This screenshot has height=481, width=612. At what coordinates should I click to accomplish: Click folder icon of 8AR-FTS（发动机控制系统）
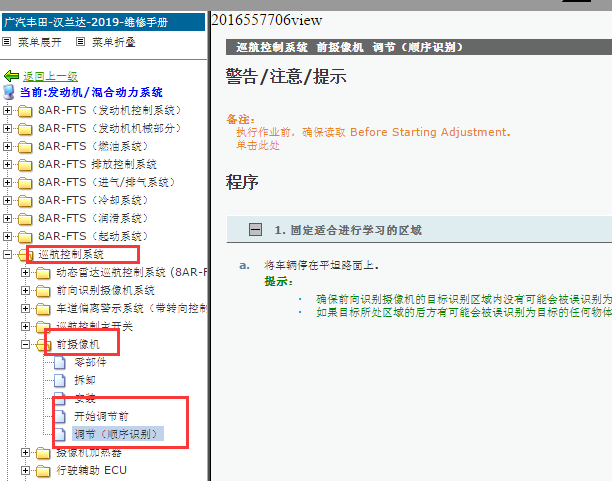[25, 111]
